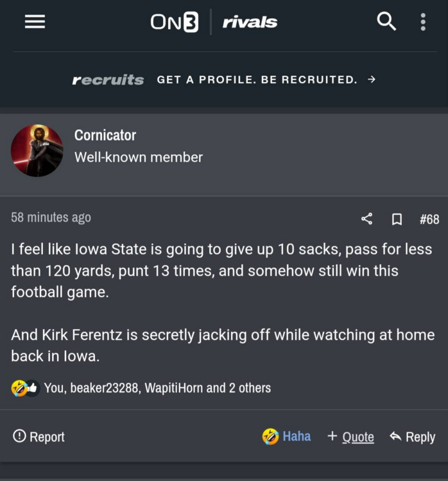Report this post

click(x=39, y=437)
